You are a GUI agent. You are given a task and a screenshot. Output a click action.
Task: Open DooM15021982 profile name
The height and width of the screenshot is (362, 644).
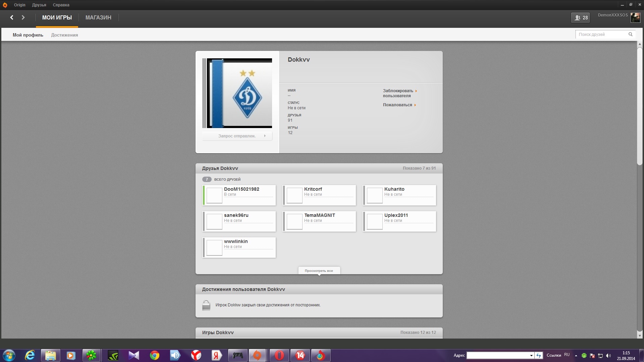tap(241, 189)
